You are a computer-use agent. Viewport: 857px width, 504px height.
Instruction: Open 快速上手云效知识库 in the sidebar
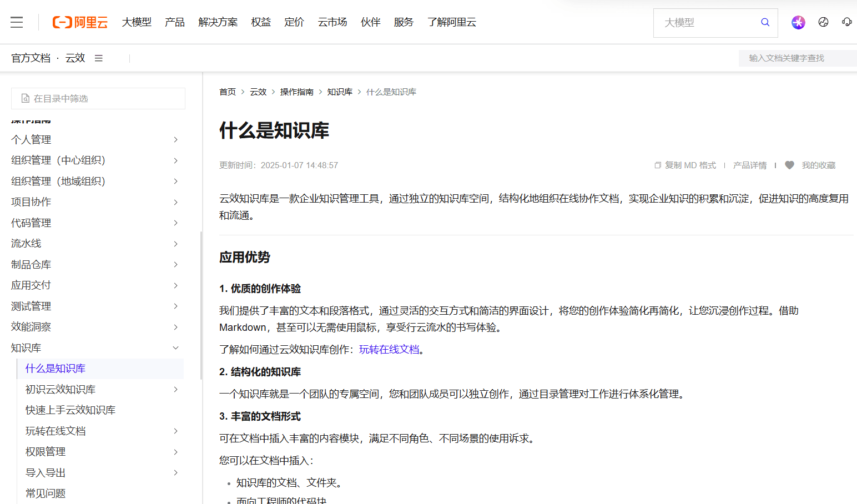point(70,410)
